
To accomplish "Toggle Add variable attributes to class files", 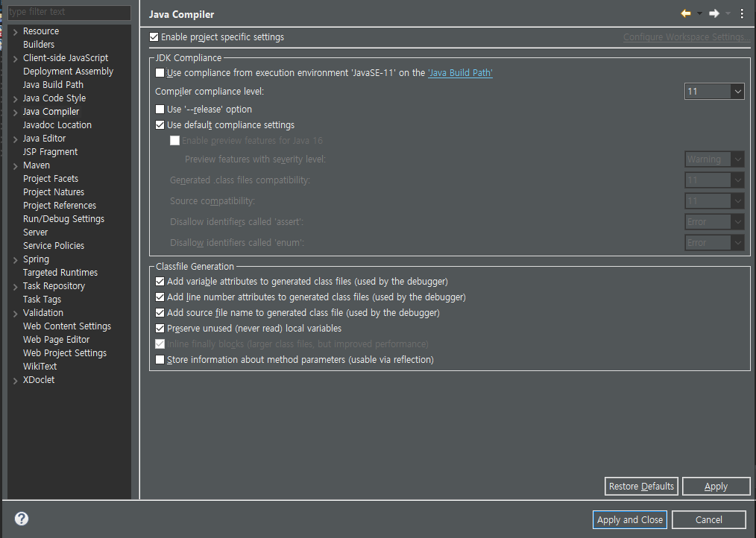I will 160,282.
